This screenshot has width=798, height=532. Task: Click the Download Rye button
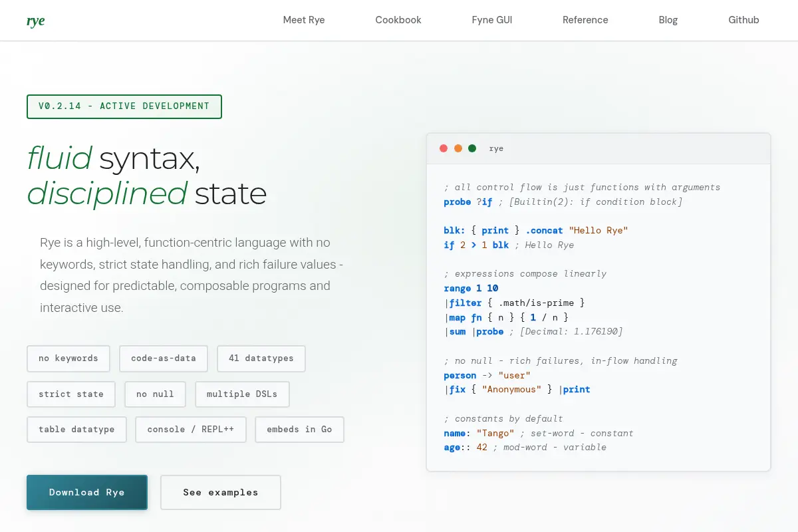click(x=87, y=492)
